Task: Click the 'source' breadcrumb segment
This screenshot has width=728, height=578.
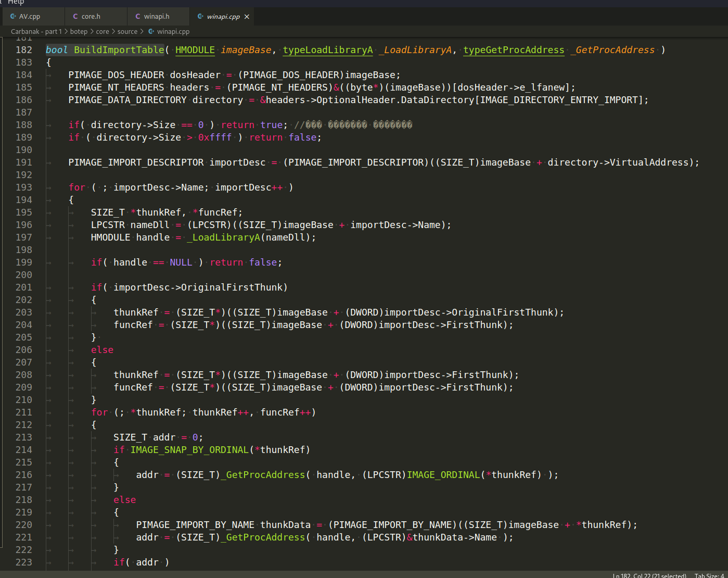Action: tap(127, 32)
